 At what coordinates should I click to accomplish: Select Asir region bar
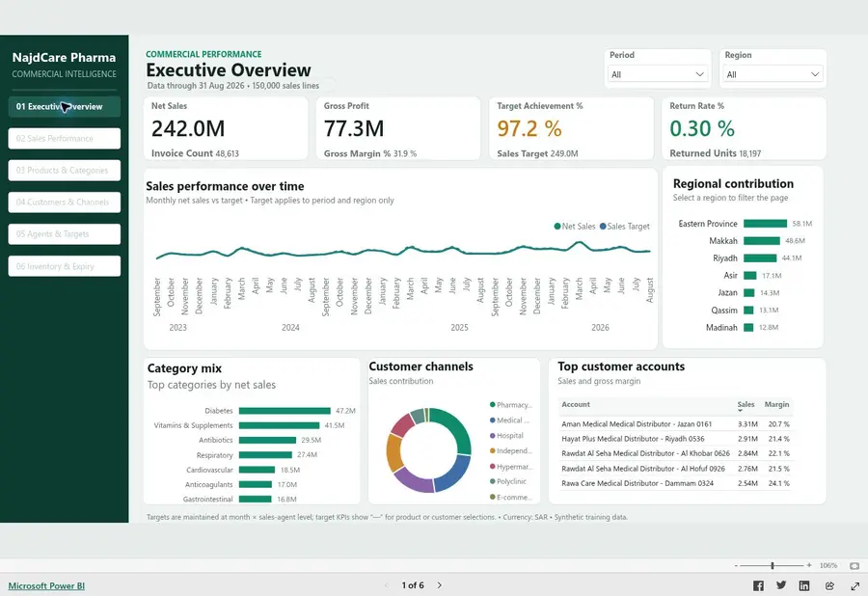point(750,276)
